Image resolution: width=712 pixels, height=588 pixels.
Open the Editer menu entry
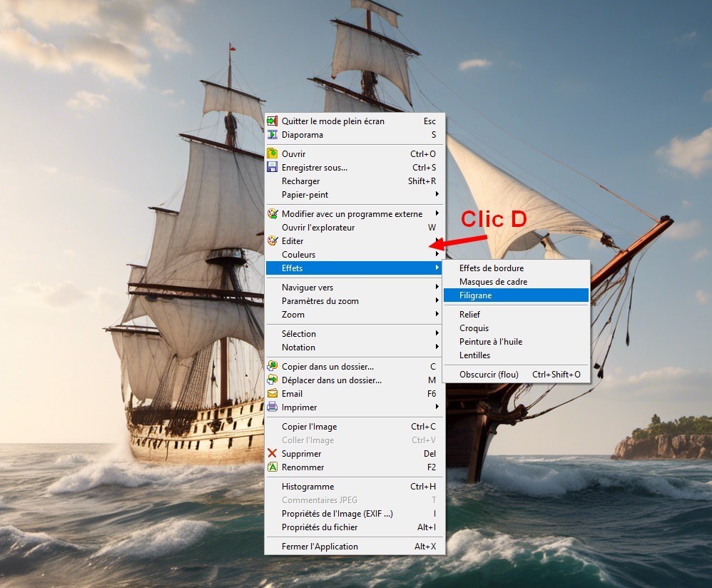point(354,241)
